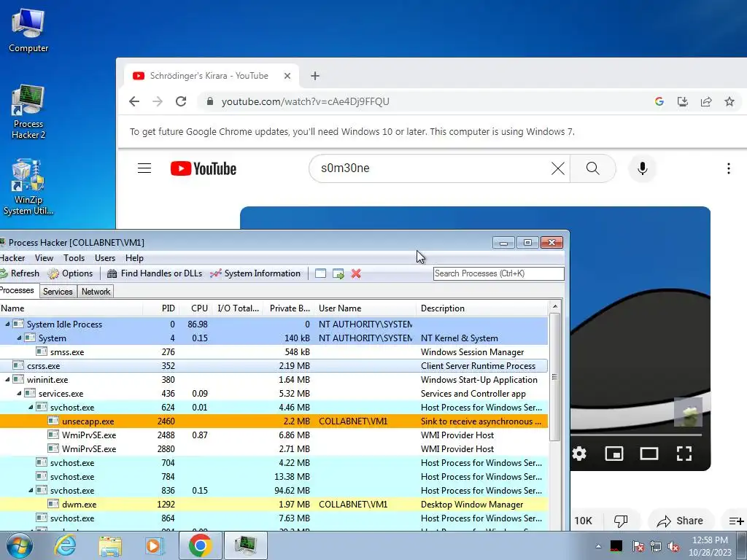Open the Windows Start button

[x=20, y=545]
